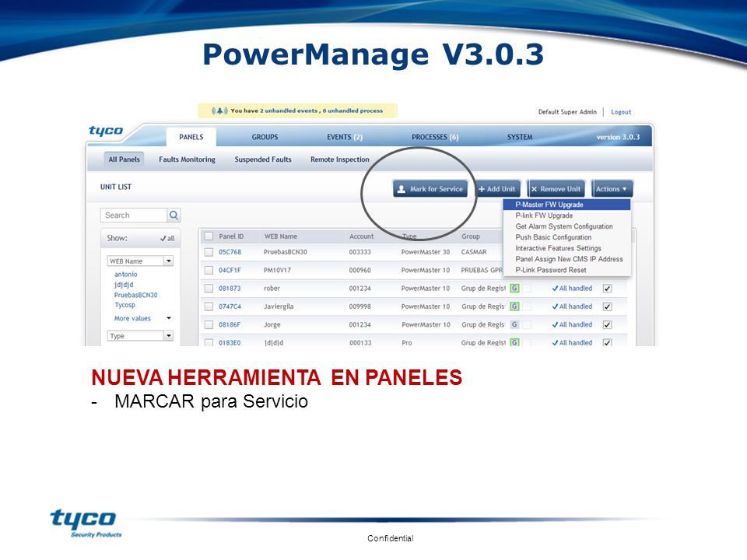This screenshot has width=747, height=560.
Task: Click the tyco logo in the app header
Action: coord(106,131)
